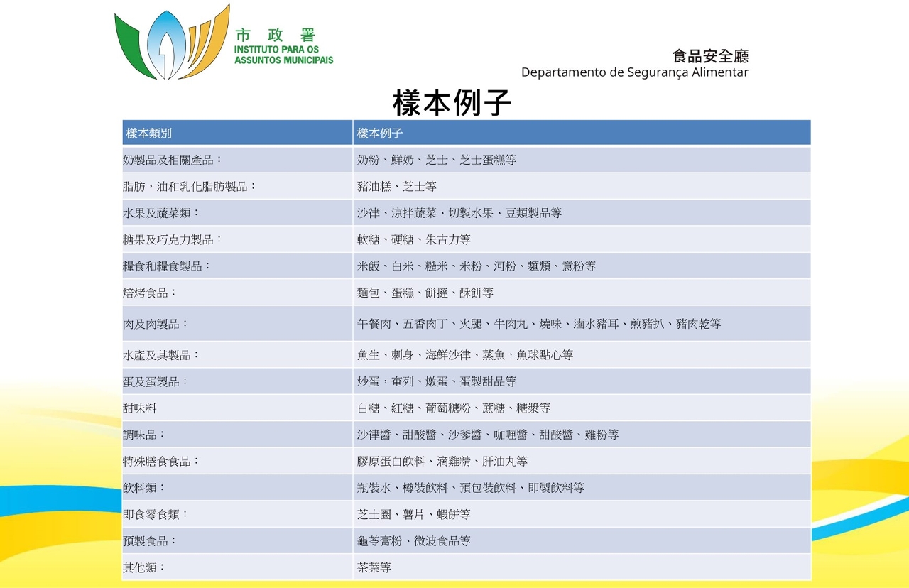The image size is (909, 588).
Task: Click the green 市政署 text beside logo
Action: tap(274, 36)
